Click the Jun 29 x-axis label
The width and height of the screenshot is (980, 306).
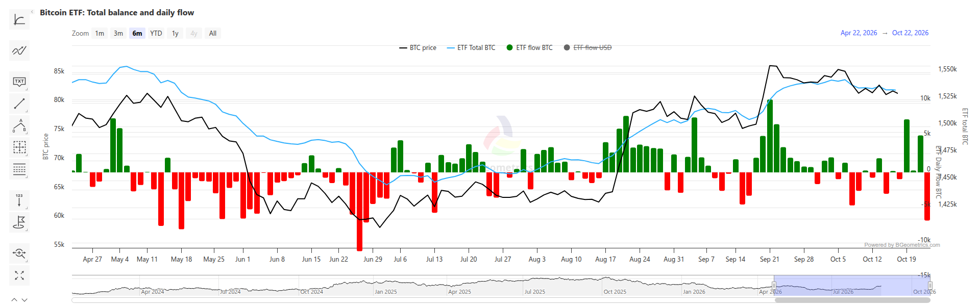tap(373, 259)
